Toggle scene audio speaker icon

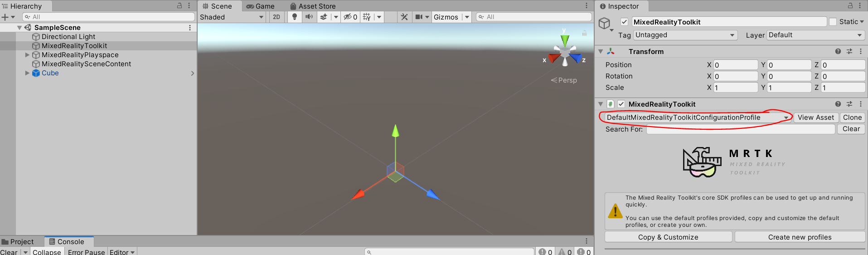tap(309, 17)
